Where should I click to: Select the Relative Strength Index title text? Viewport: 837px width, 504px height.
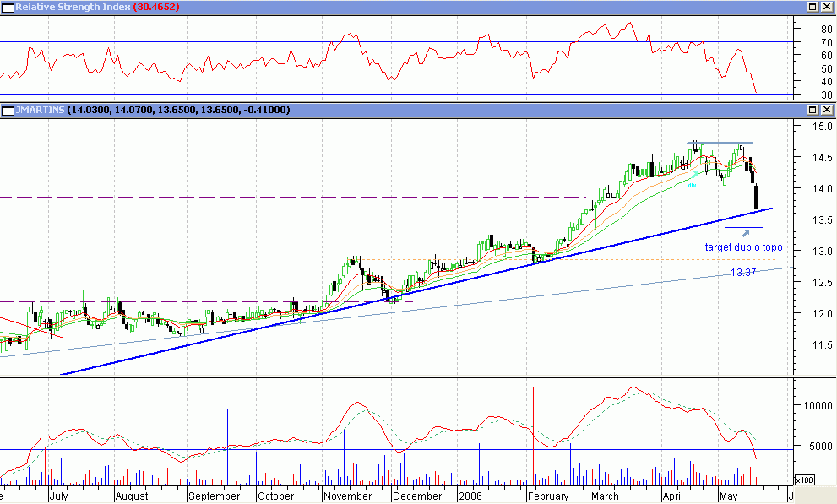(x=73, y=7)
